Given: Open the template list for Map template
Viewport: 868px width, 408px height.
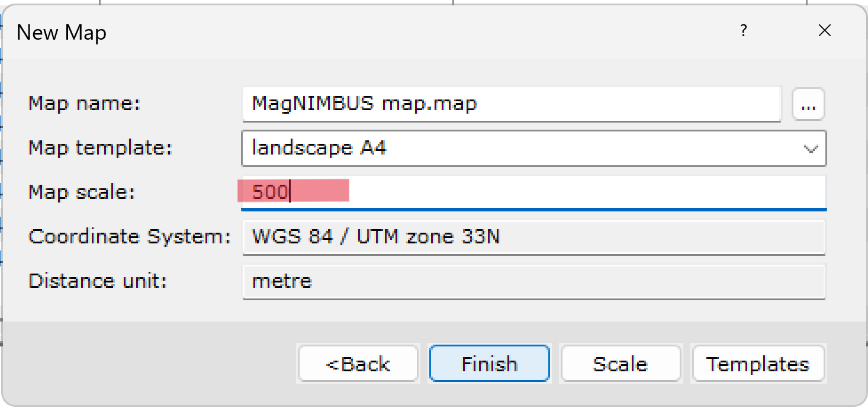Looking at the screenshot, I should coord(811,149).
